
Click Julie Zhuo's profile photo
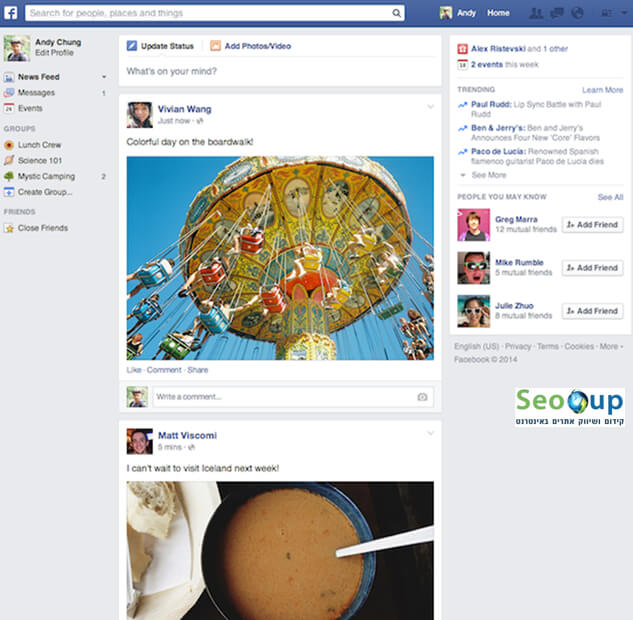(474, 311)
